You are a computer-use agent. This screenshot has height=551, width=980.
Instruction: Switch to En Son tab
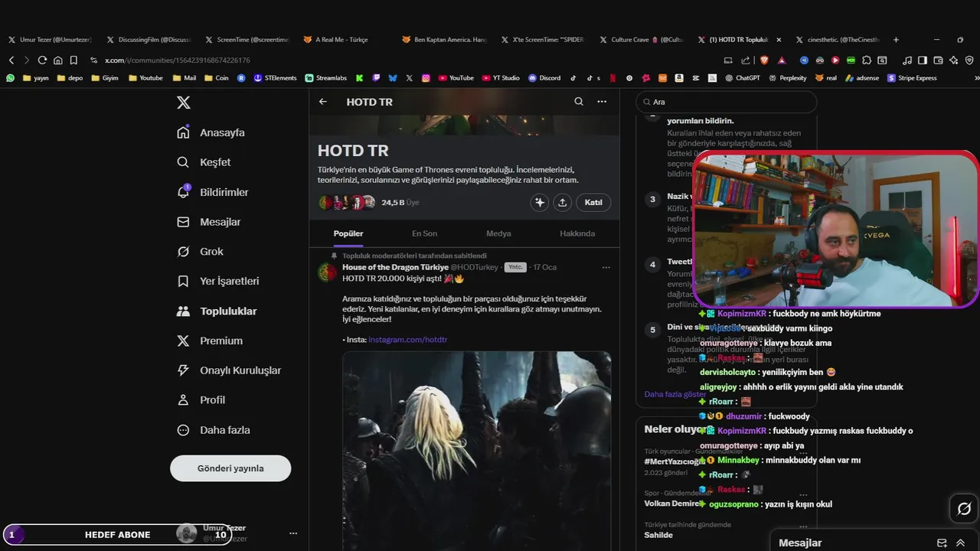click(x=424, y=233)
